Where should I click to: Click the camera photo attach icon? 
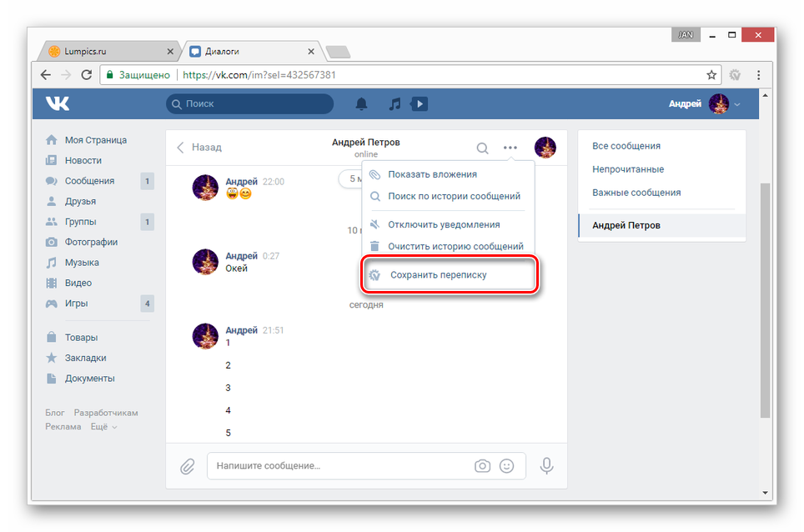482,466
